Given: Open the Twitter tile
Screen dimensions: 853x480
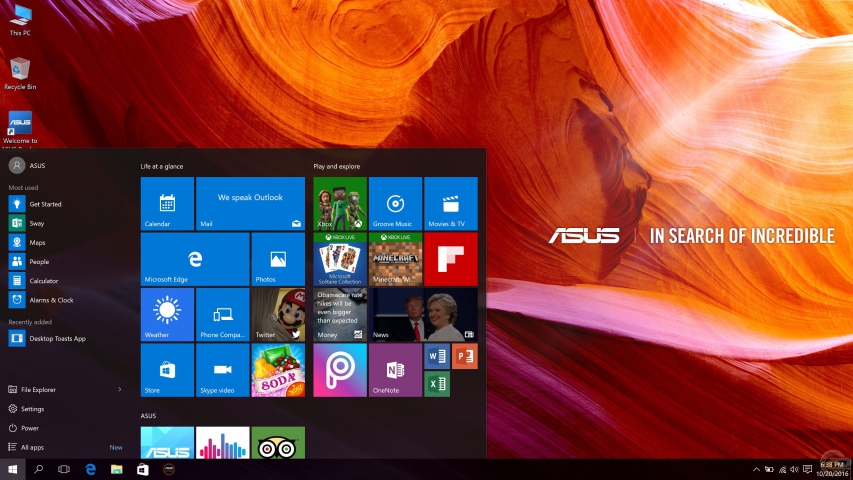Looking at the screenshot, I should pos(278,315).
